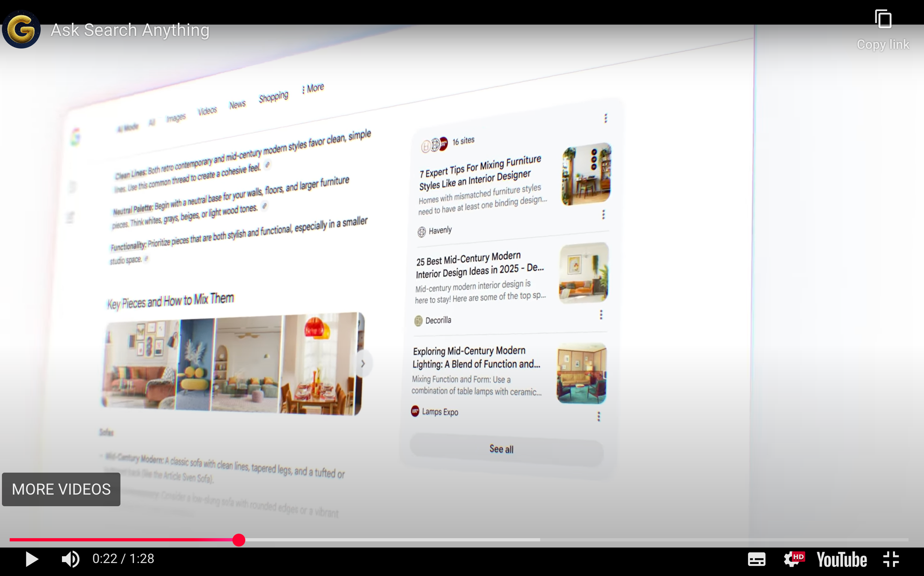Select the Shopping search tab
Image resolution: width=924 pixels, height=576 pixels.
click(274, 97)
